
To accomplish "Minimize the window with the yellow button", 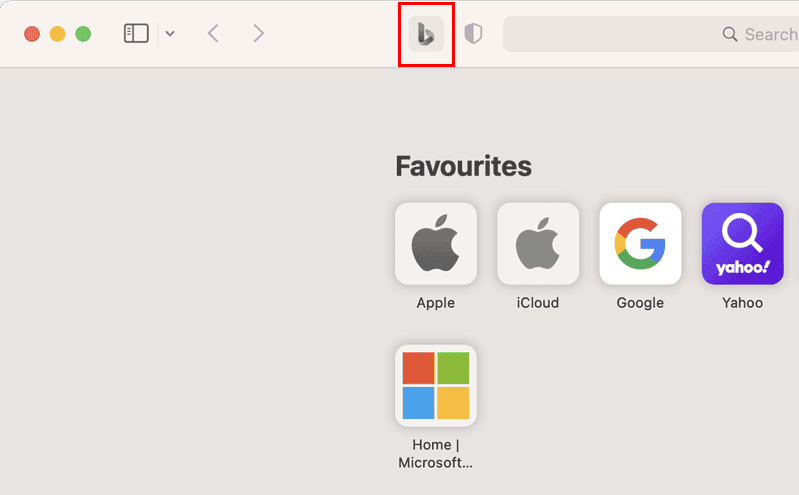I will click(x=58, y=34).
